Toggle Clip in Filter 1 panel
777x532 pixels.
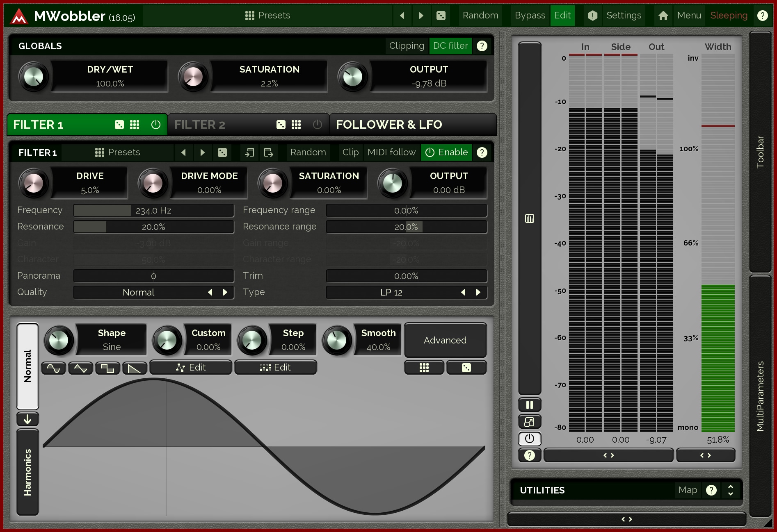pyautogui.click(x=350, y=152)
